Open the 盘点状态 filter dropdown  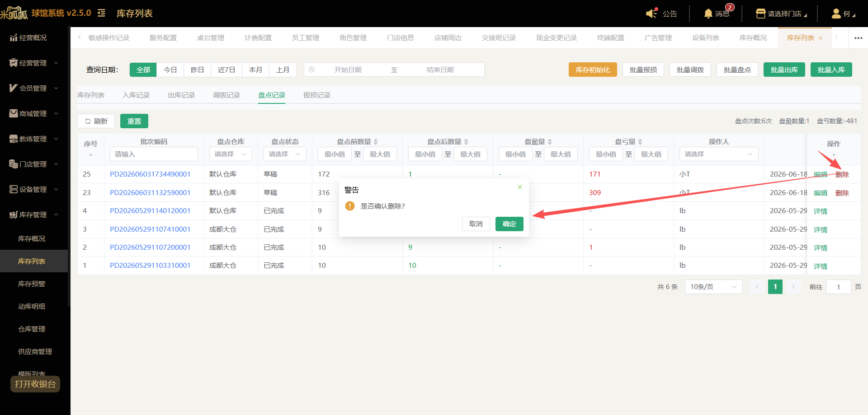point(285,154)
